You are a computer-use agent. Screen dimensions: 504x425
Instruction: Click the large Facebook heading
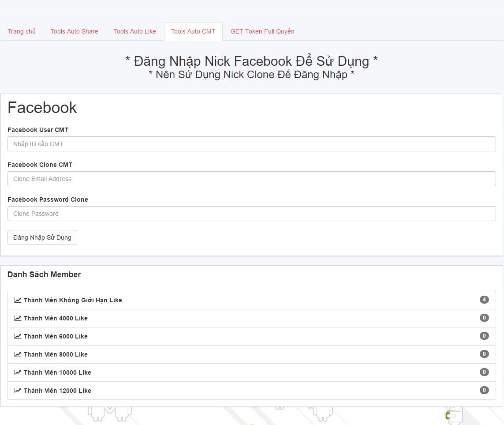[x=42, y=107]
